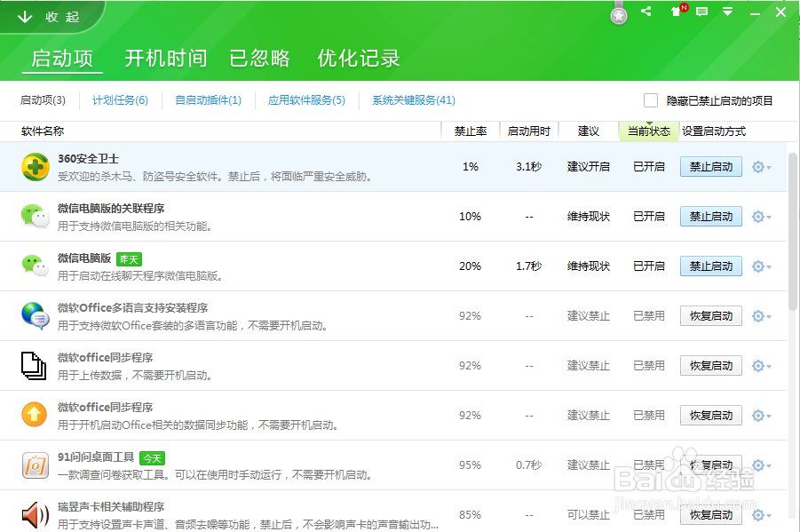Viewport: 800px width, 532px height.
Task: Open gear settings dropdown for 360安全卫士
Action: (761, 167)
